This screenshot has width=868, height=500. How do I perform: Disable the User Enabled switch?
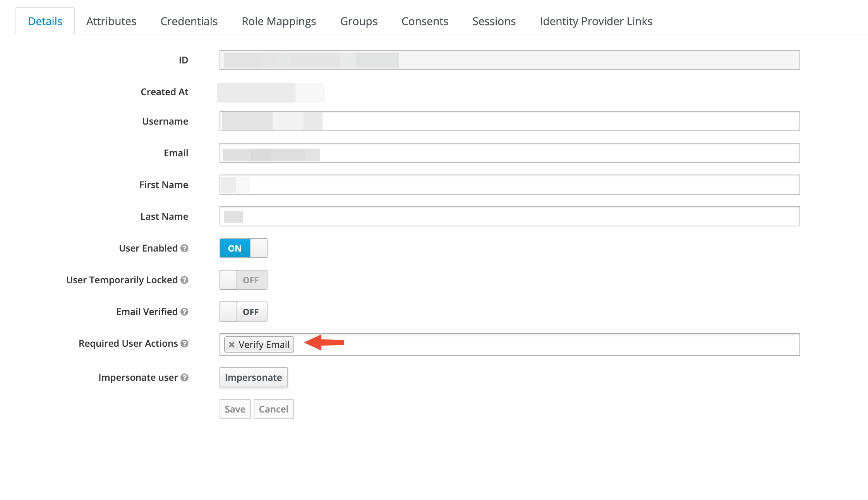[258, 248]
